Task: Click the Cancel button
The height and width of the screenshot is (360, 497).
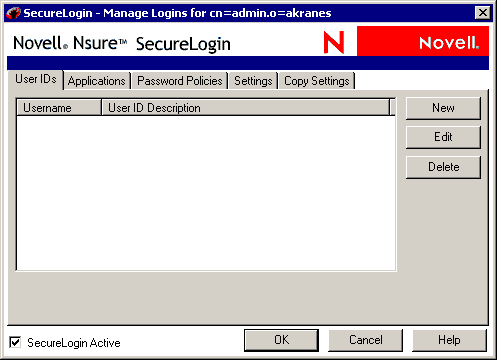Action: (366, 340)
